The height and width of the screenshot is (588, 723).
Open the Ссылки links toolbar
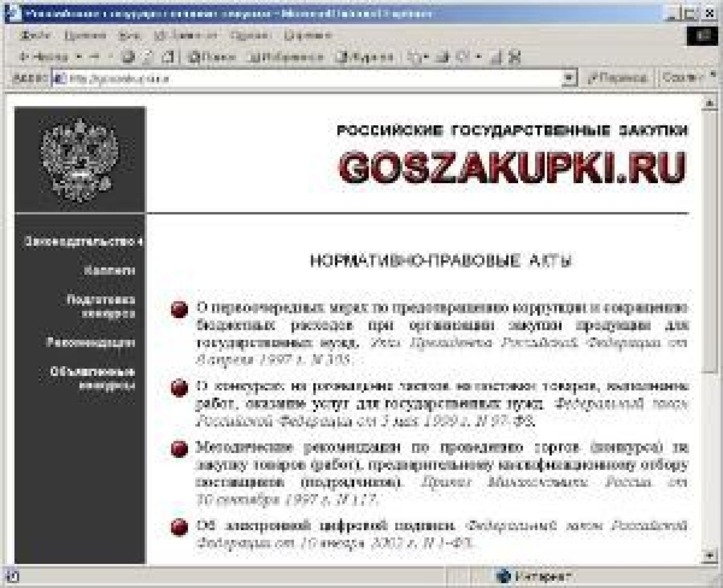pos(683,78)
